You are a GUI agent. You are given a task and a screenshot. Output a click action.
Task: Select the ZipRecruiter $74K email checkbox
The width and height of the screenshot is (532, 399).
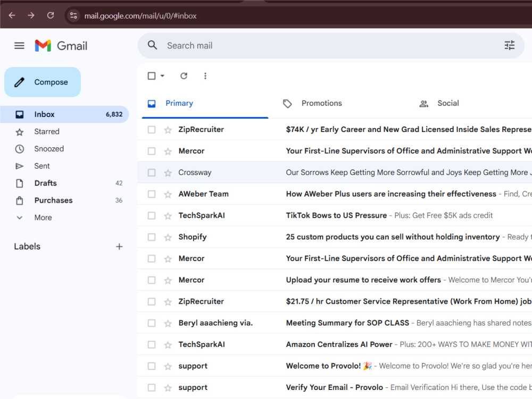(152, 130)
